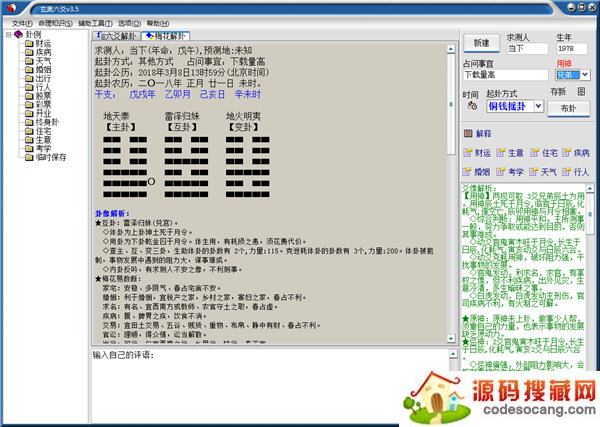Open the 考学 folder in the tree
This screenshot has height=427, width=600.
click(38, 148)
